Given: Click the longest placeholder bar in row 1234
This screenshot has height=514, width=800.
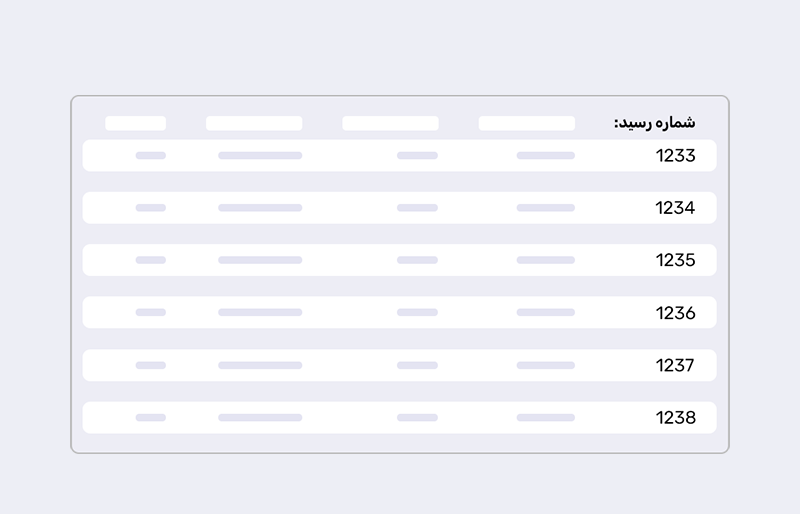Looking at the screenshot, I should [260, 208].
